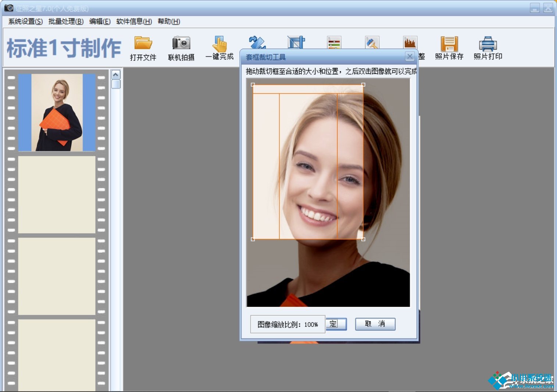The height and width of the screenshot is (392, 557).
Task: Open the 批量处理(B) menu
Action: pyautogui.click(x=66, y=21)
